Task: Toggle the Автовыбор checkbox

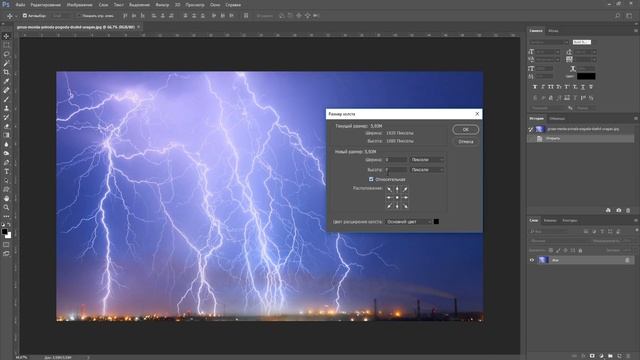Action: 24,16
